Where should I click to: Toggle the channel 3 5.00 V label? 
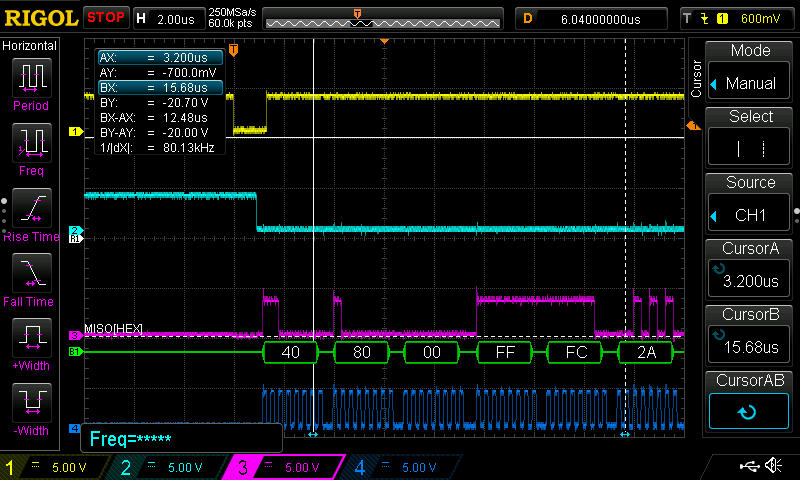302,467
